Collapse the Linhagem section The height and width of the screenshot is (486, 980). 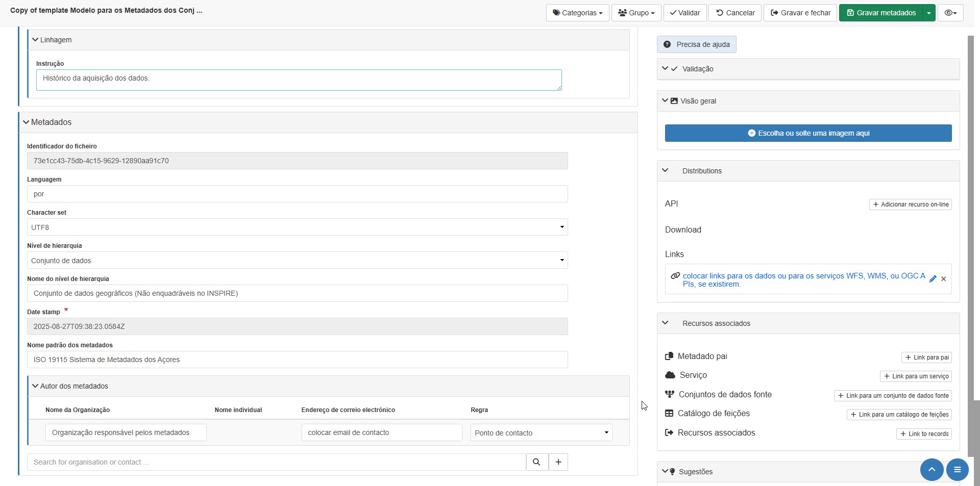[35, 40]
